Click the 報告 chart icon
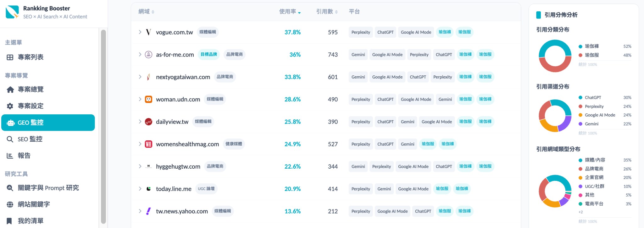This screenshot has height=228, width=644. [10, 156]
